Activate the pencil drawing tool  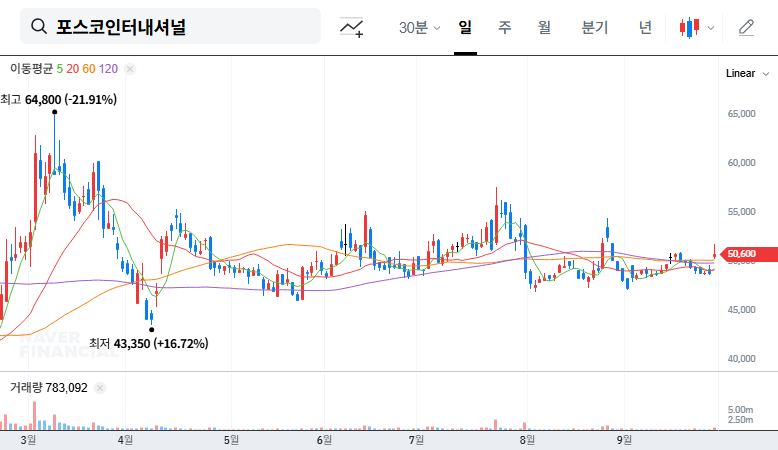click(746, 27)
